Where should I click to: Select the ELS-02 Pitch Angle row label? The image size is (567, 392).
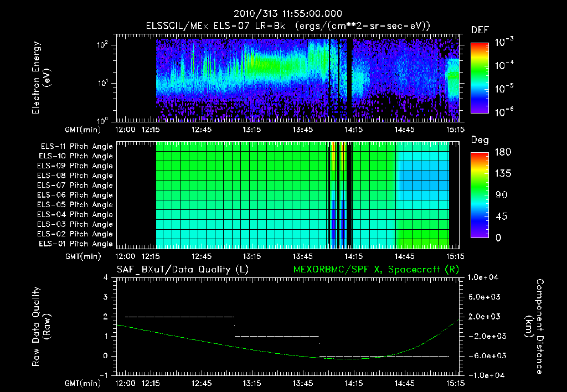click(x=75, y=234)
